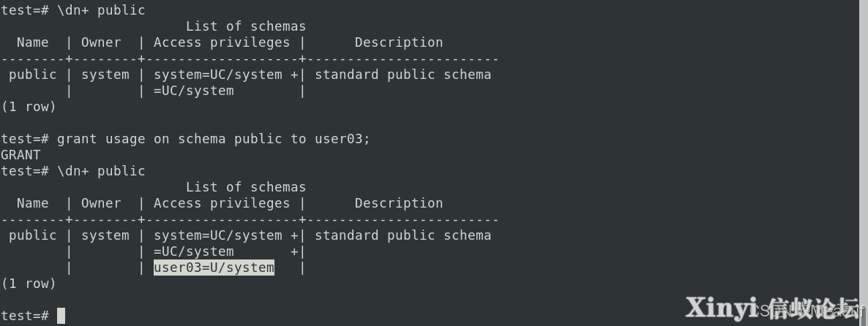
Task: Click the system owner cell in the table after GRANT
Action: (x=105, y=236)
